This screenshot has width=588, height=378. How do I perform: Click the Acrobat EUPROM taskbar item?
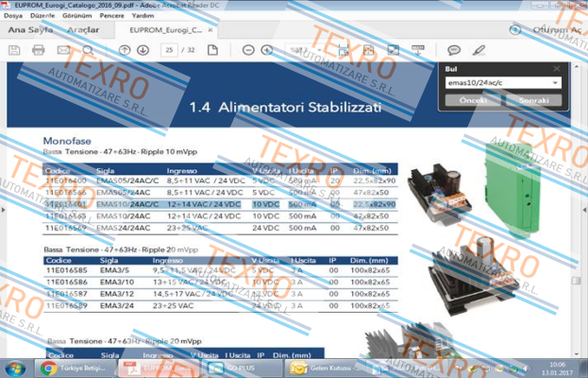coord(159,369)
